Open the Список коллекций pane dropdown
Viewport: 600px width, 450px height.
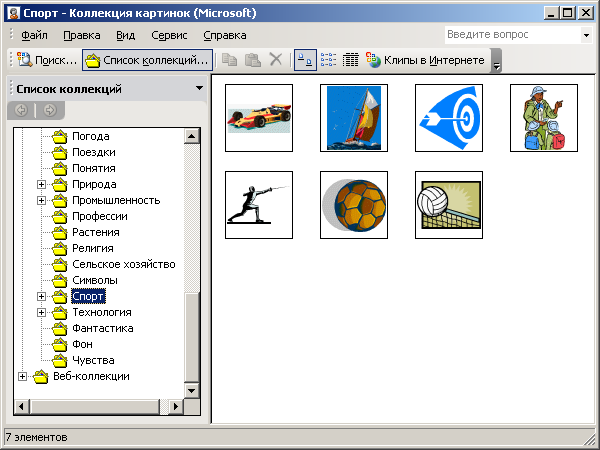tap(199, 88)
